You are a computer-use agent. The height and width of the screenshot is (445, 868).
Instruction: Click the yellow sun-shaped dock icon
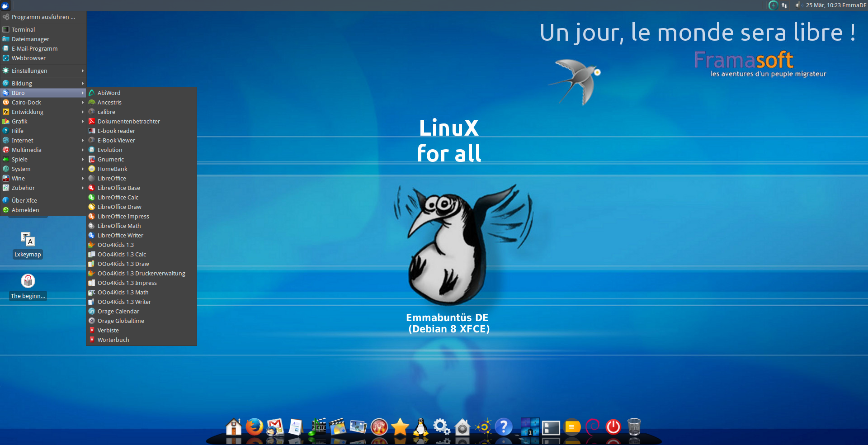point(483,426)
